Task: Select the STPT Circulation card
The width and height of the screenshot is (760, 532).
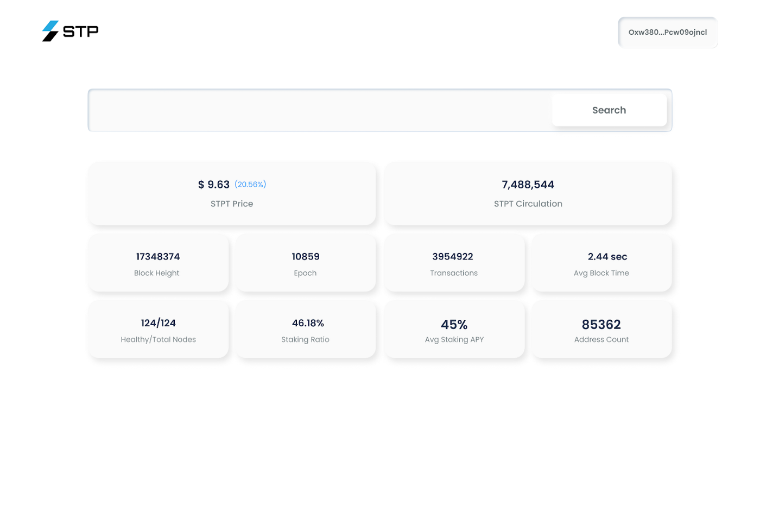Action: tap(528, 194)
